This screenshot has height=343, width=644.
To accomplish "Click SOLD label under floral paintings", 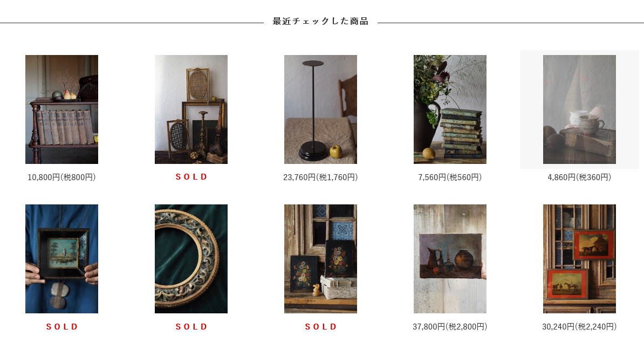I will pos(321,327).
